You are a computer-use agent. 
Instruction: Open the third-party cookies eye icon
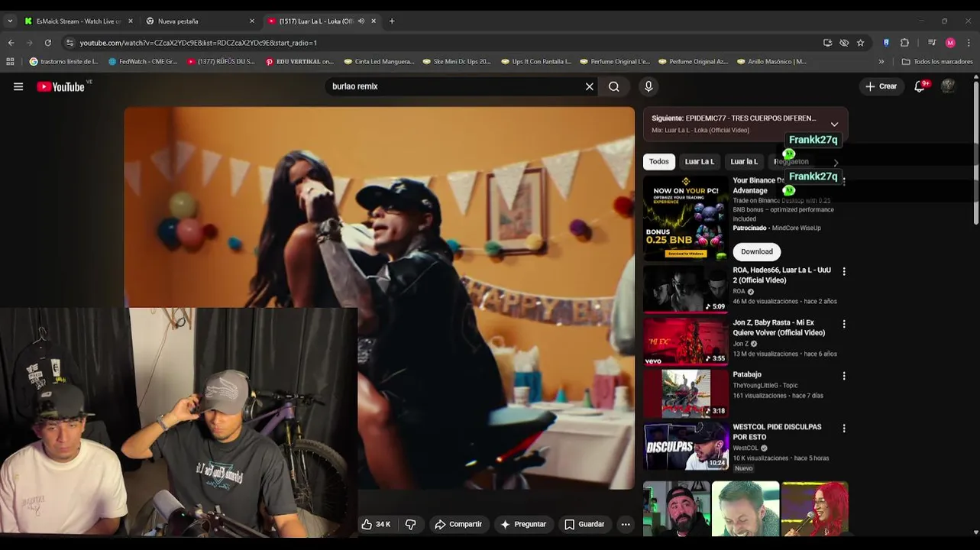click(844, 43)
